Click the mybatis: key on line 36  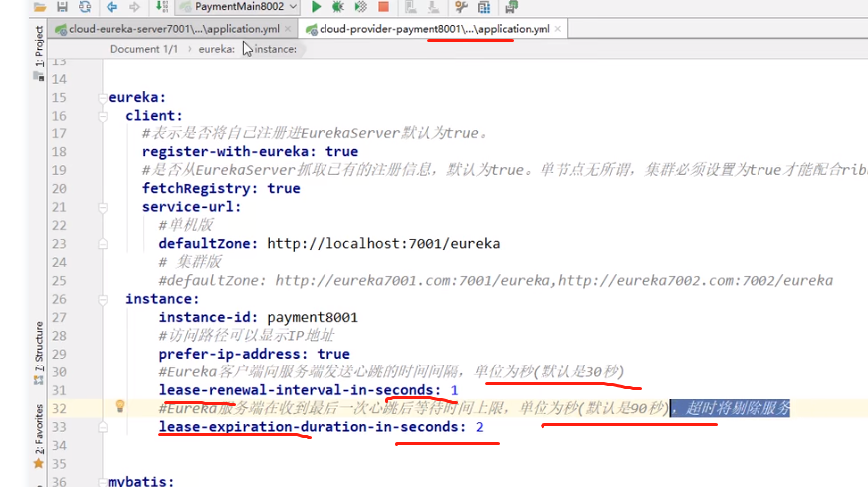click(x=141, y=481)
